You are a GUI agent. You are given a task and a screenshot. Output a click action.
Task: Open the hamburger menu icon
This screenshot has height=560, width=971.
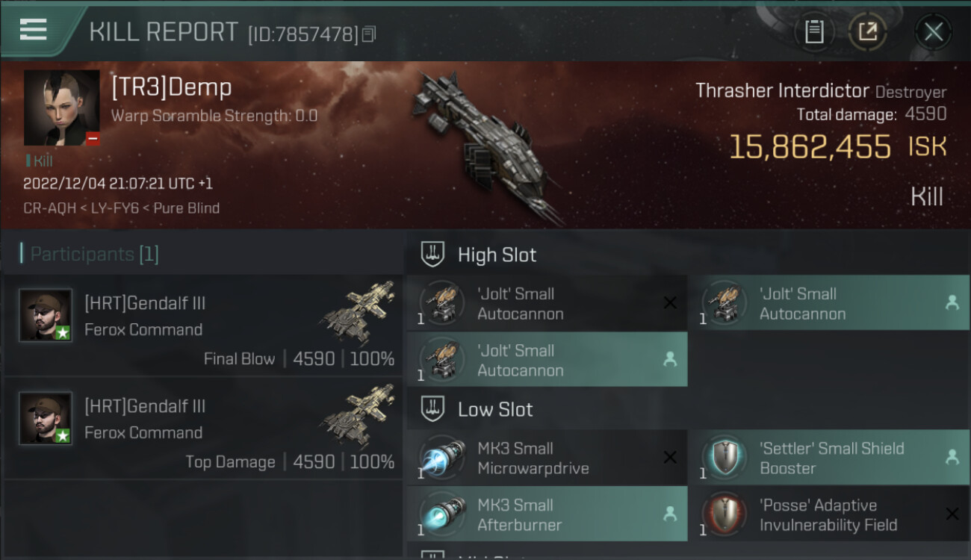[33, 29]
